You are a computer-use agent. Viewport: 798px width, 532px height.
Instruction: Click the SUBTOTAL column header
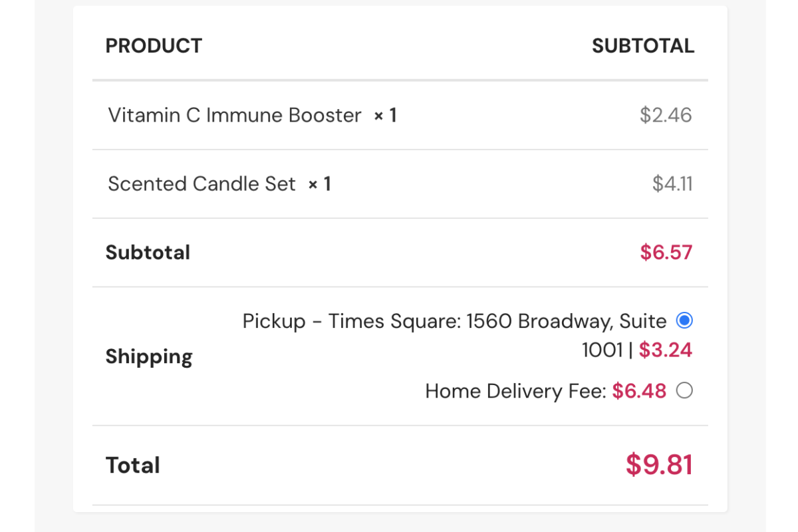pos(643,46)
